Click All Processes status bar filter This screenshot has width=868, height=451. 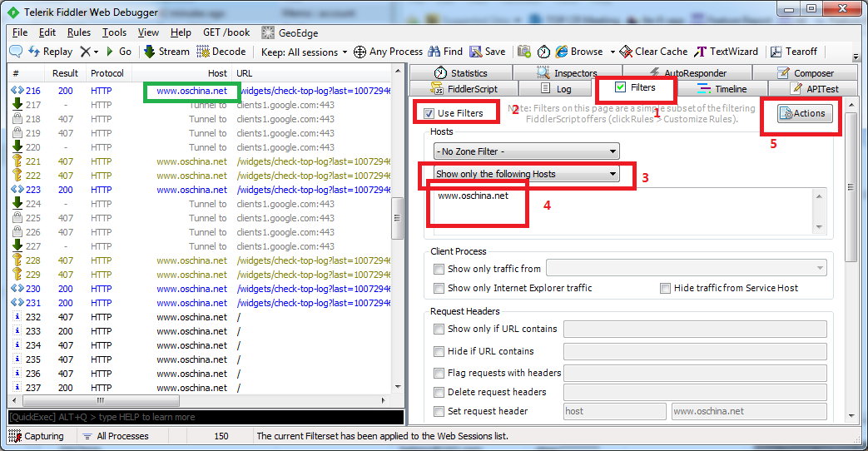tap(116, 436)
